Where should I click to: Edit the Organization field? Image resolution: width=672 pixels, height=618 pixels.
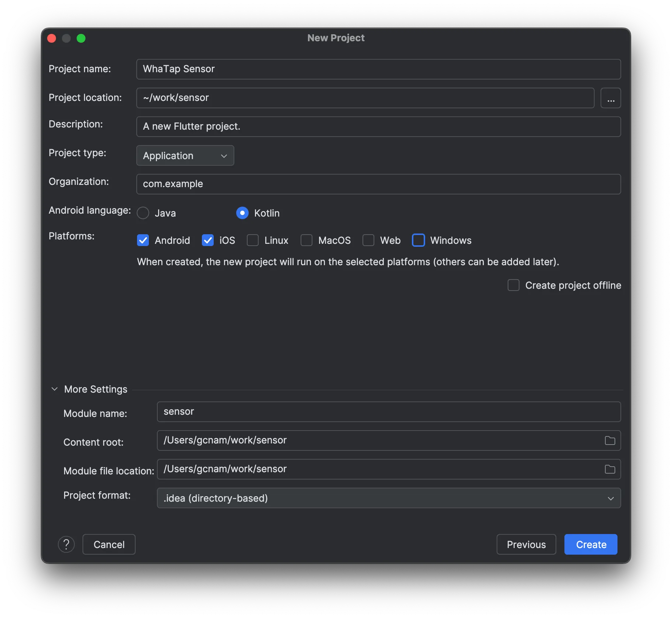378,184
